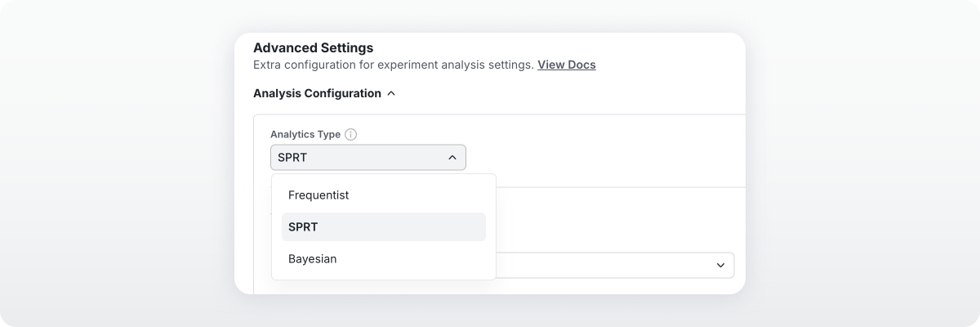Click the Analytics Type label
This screenshot has height=327, width=980.
pyautogui.click(x=305, y=135)
